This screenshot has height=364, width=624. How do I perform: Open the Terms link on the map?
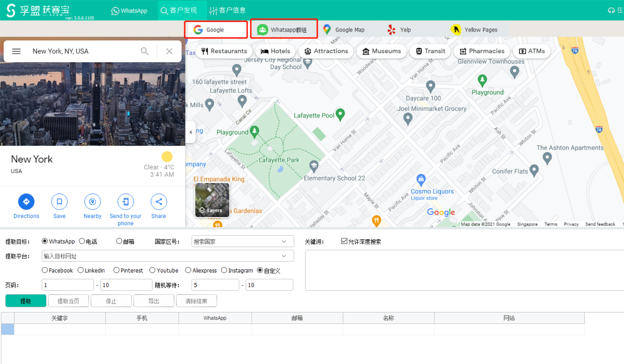click(x=551, y=224)
